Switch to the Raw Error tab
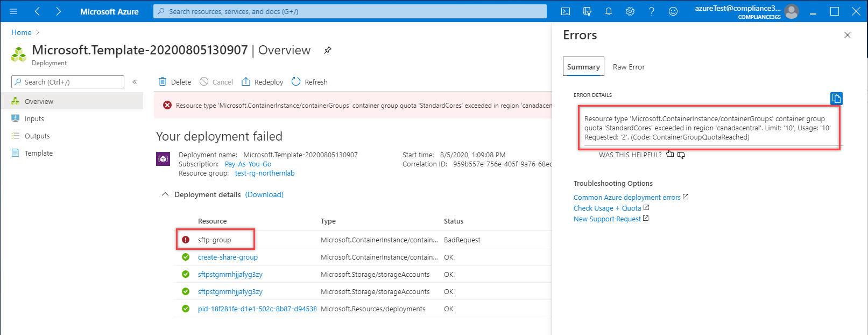This screenshot has width=868, height=335. [x=629, y=67]
